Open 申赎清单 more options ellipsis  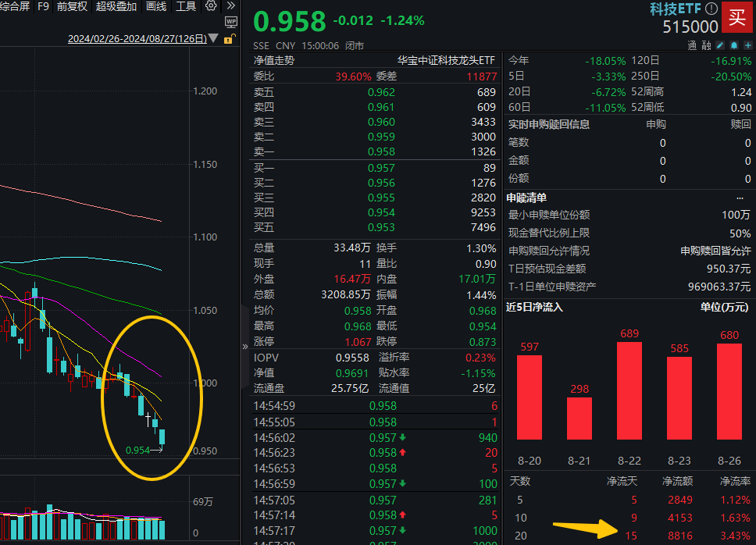click(740, 198)
